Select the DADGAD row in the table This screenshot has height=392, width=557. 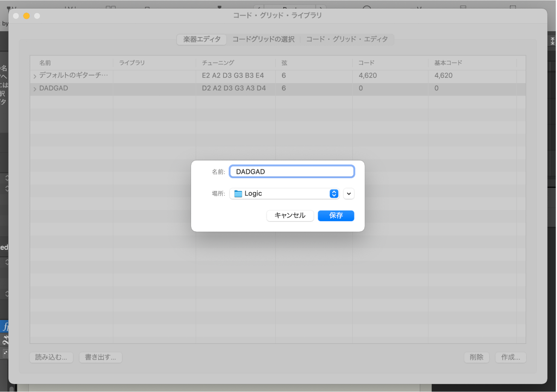pyautogui.click(x=128, y=88)
